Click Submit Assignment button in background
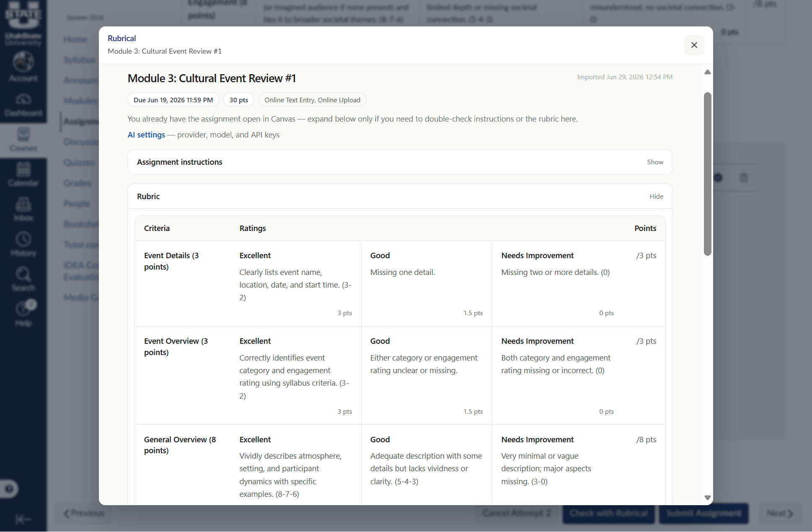 tap(703, 514)
